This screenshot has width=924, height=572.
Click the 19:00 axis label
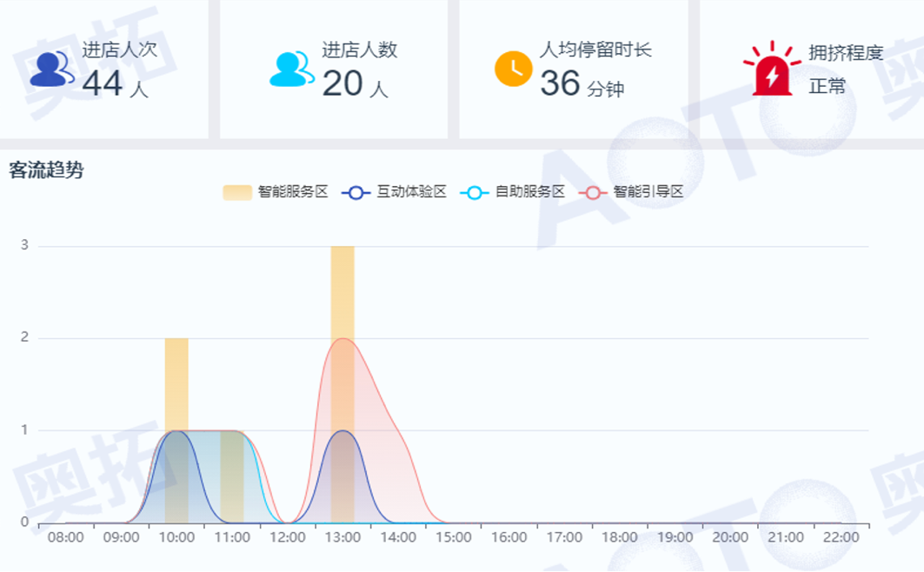pyautogui.click(x=675, y=537)
